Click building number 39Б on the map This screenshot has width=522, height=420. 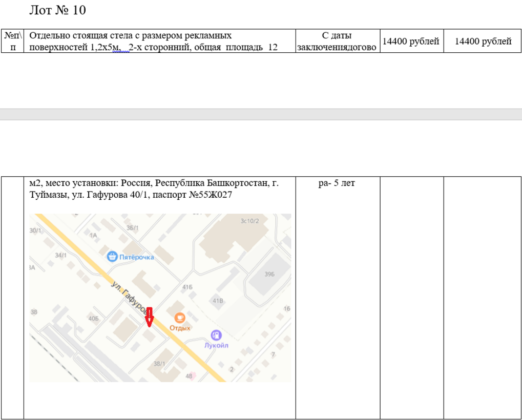click(x=269, y=275)
